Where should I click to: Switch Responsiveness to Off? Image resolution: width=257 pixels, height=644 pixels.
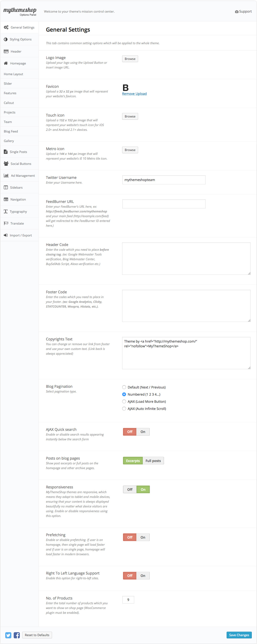coord(130,490)
